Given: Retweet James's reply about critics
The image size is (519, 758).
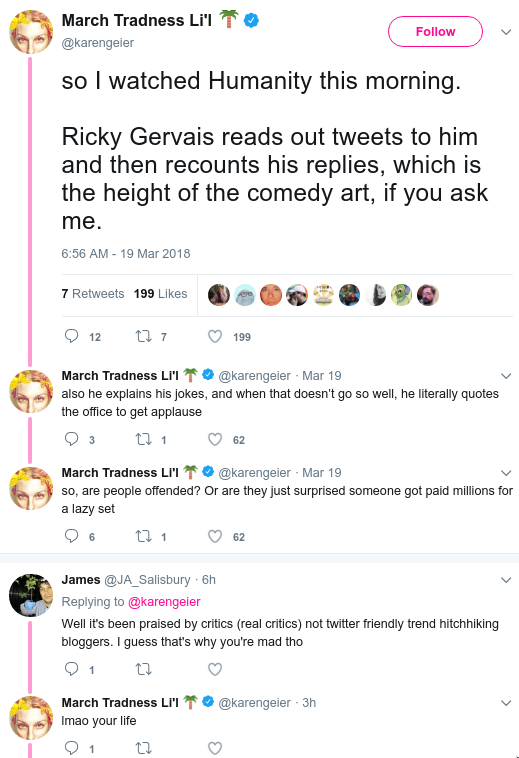Looking at the screenshot, I should click(144, 669).
